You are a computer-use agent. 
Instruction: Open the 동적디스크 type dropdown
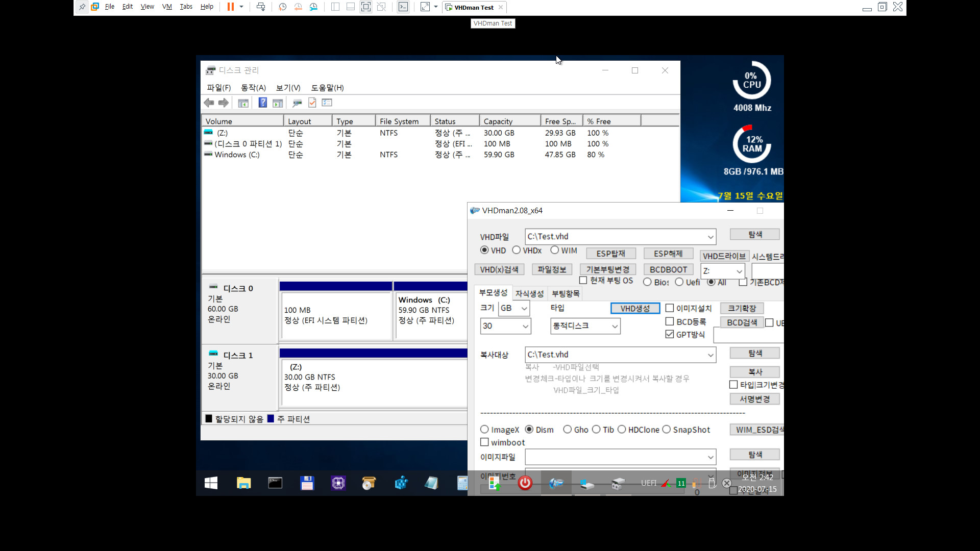(x=615, y=326)
